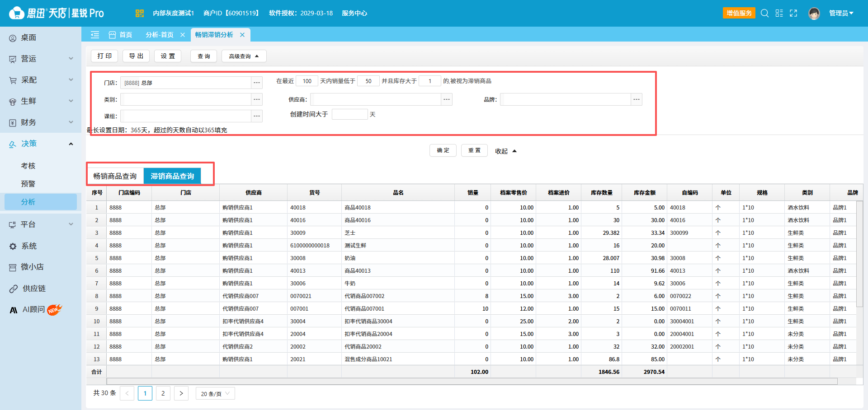Click the 思迅天店 logo
Screen dimensions: 868x410
pyautogui.click(x=57, y=13)
